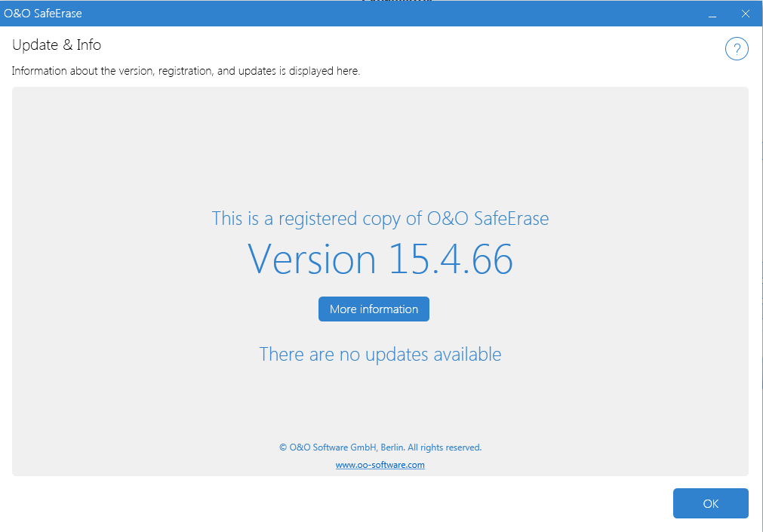The image size is (763, 532).
Task: Select the Version 15.4.66 text
Action: [x=380, y=259]
